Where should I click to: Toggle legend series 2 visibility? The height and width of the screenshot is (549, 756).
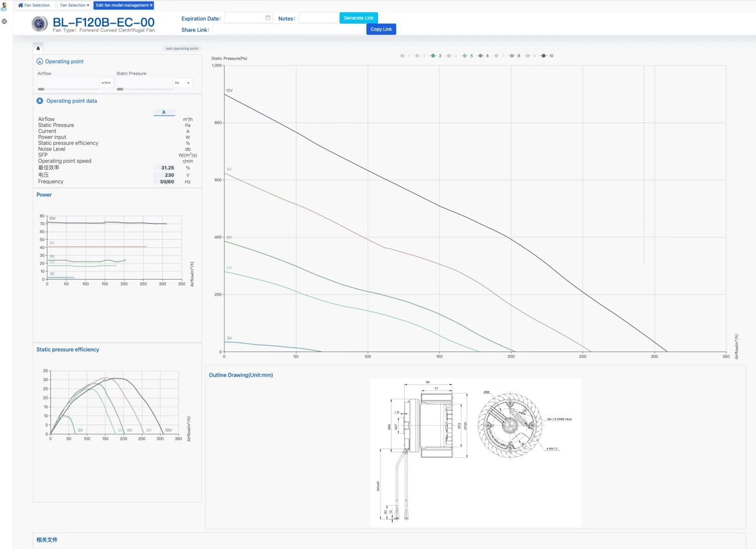click(420, 56)
